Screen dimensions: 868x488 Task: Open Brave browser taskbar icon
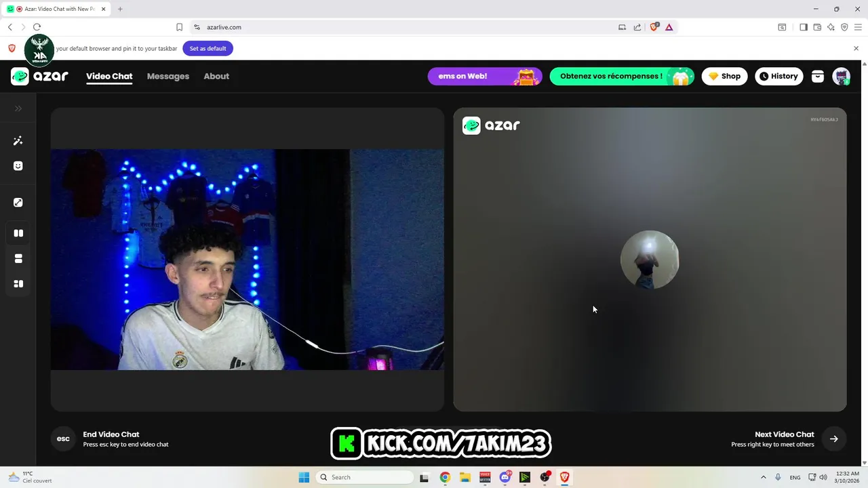pos(564,477)
